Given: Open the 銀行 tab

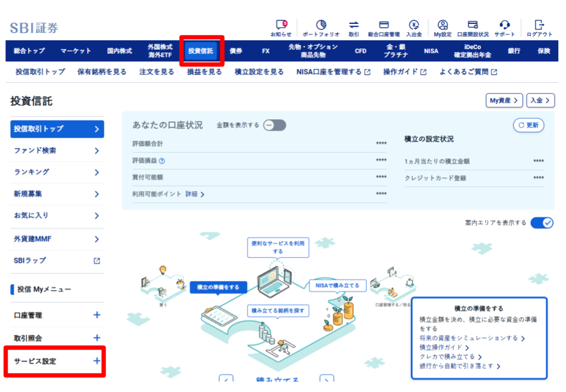Looking at the screenshot, I should coord(514,51).
